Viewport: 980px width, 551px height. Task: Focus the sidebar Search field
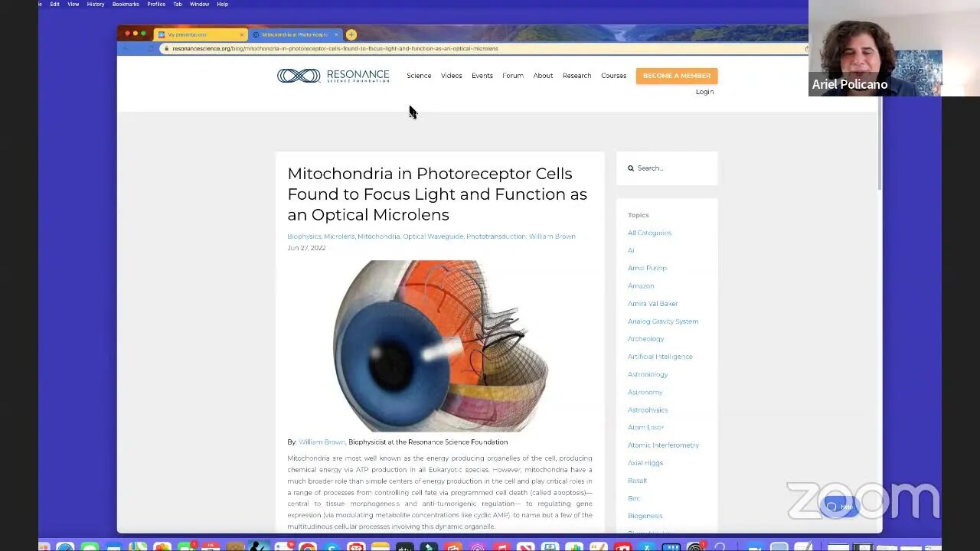667,168
